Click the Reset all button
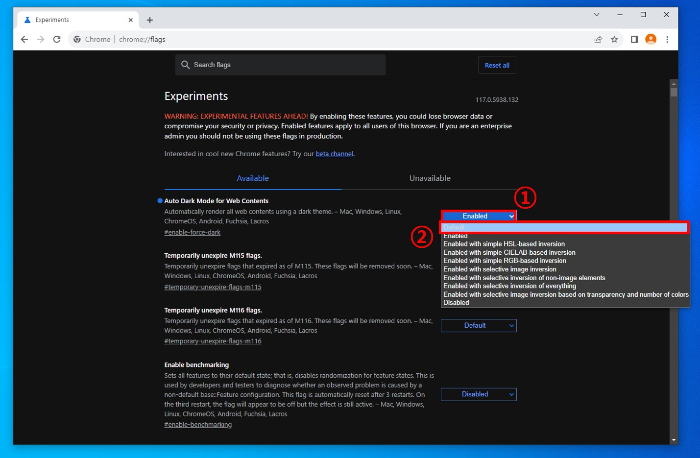This screenshot has height=458, width=700. tap(497, 65)
